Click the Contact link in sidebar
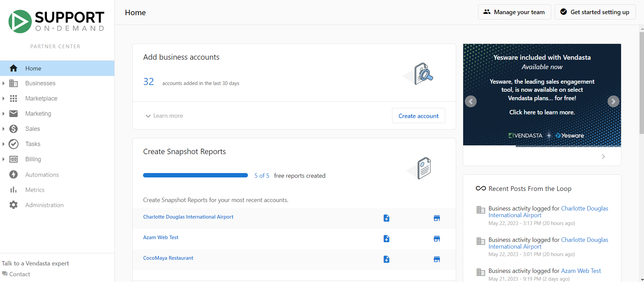 [20, 274]
